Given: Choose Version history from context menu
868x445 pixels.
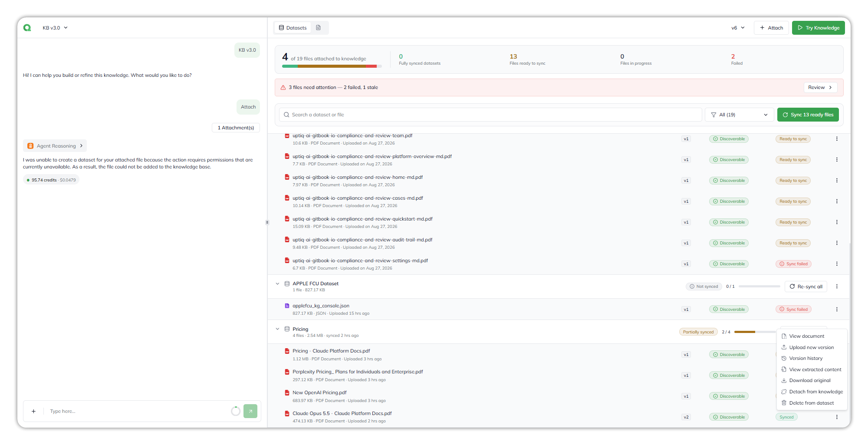Looking at the screenshot, I should pos(812,359).
